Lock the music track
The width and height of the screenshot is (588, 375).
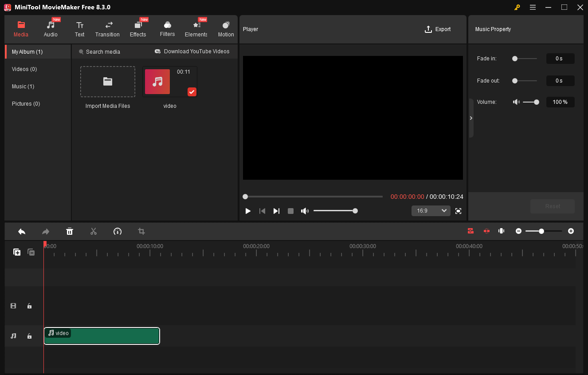coord(29,336)
